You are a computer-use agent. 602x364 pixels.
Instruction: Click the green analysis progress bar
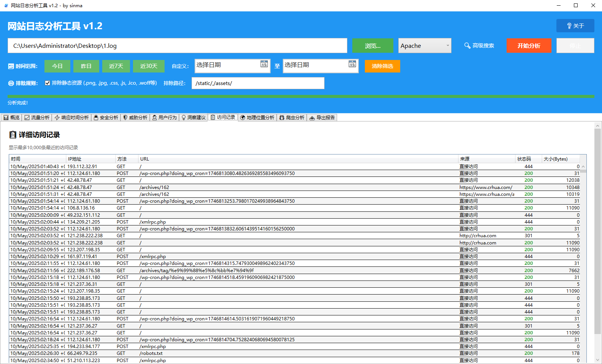[x=301, y=96]
